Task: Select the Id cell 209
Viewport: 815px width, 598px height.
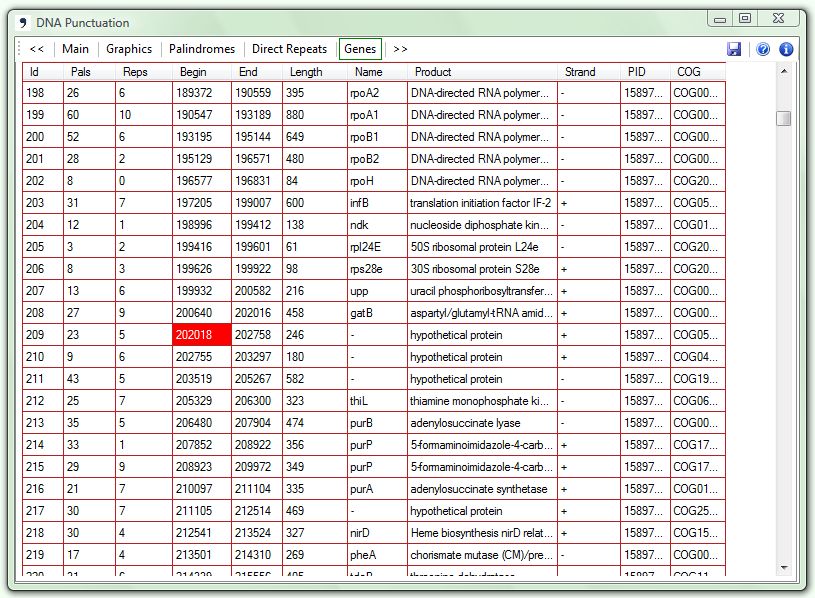Action: tap(43, 335)
